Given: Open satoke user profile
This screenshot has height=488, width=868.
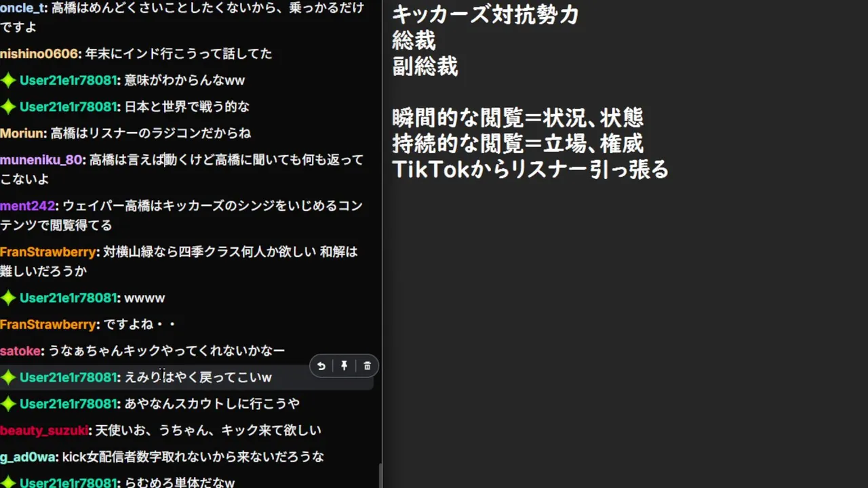Looking at the screenshot, I should coord(21,351).
